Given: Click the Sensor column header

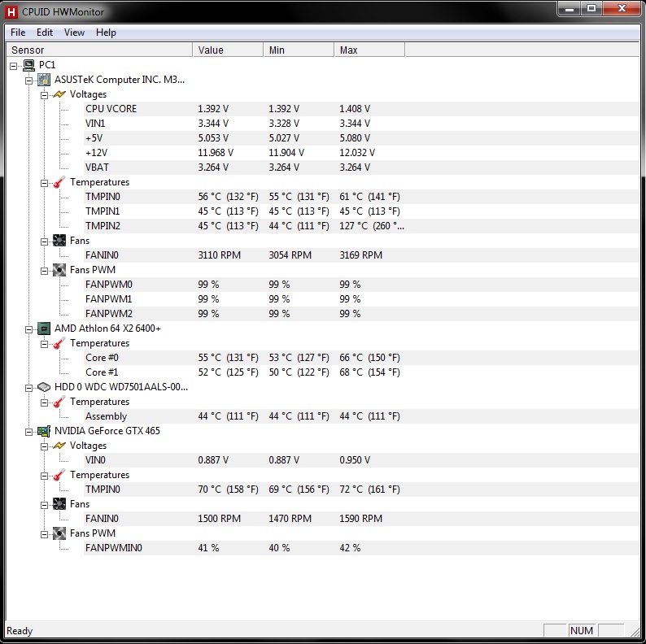Looking at the screenshot, I should tap(100, 50).
